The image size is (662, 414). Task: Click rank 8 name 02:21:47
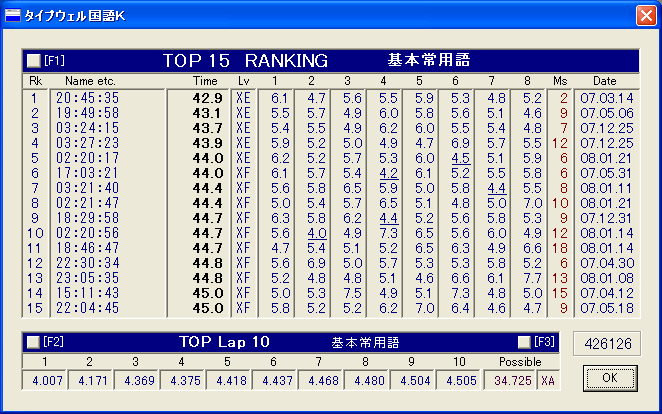(88, 203)
